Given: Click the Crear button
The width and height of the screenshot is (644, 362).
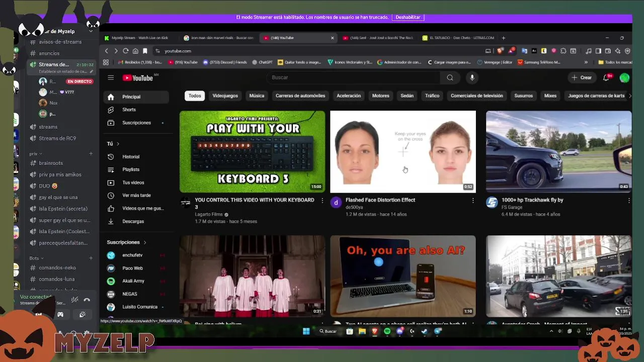Looking at the screenshot, I should point(582,77).
